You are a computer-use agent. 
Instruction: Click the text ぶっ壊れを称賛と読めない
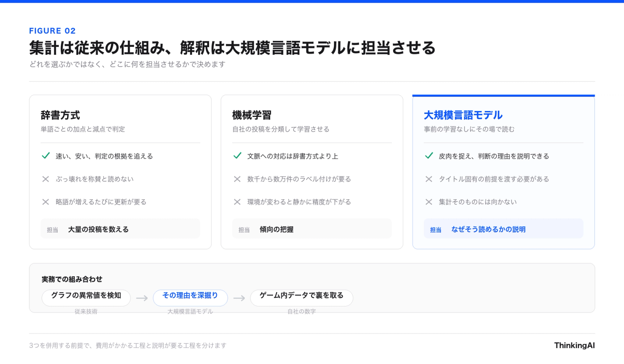point(95,179)
